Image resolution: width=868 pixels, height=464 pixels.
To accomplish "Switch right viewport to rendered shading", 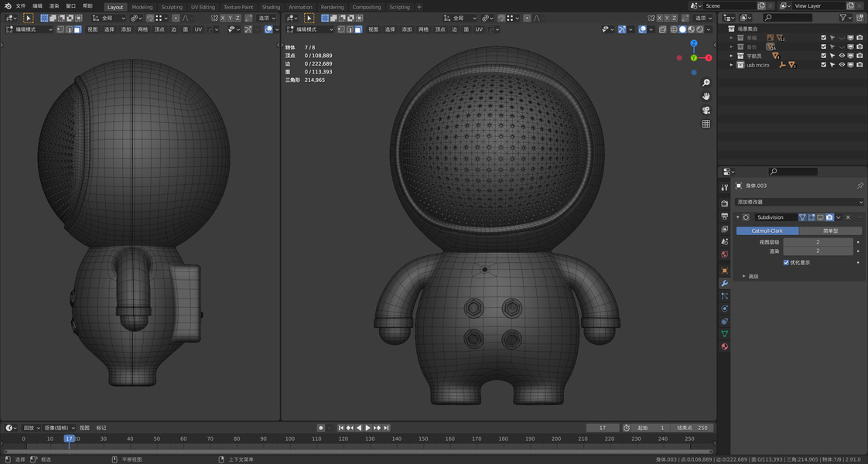I will (700, 29).
